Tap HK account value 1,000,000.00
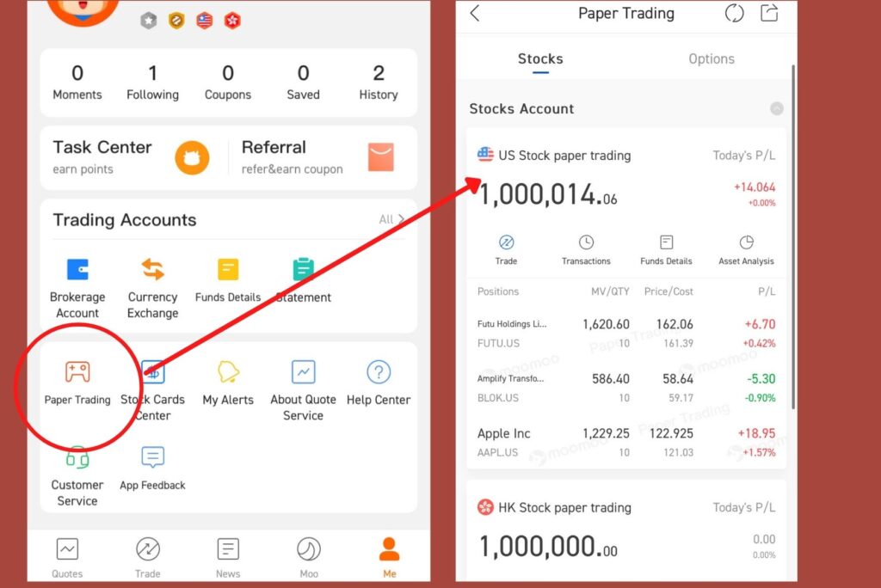The image size is (881, 588). (548, 547)
